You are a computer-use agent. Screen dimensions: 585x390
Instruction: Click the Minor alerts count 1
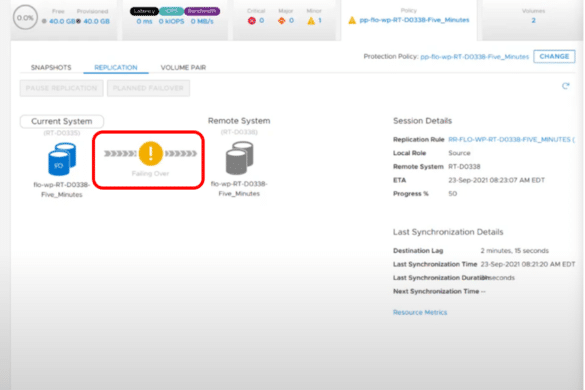pyautogui.click(x=320, y=21)
